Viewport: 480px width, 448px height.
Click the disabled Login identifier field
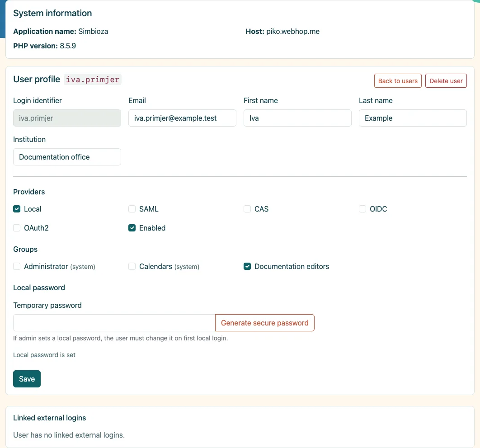coord(67,118)
